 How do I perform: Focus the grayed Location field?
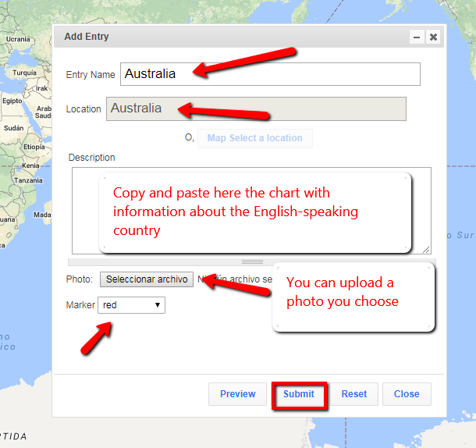(x=256, y=108)
